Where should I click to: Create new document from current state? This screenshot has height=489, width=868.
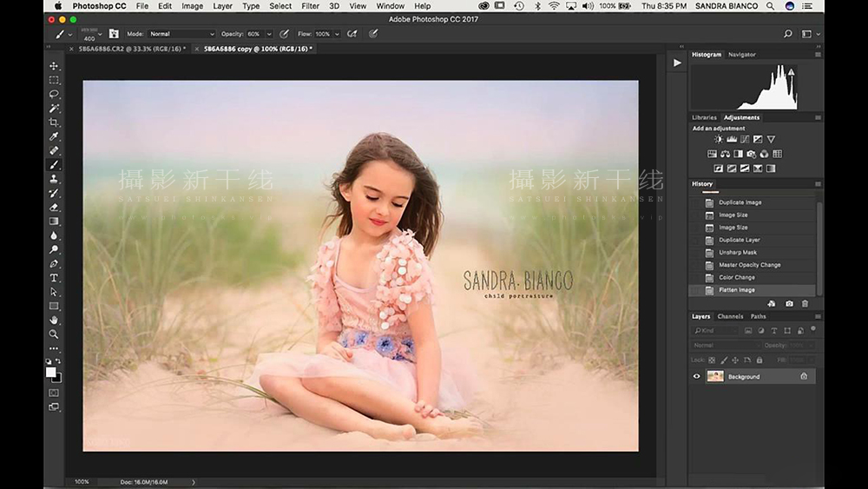point(772,303)
